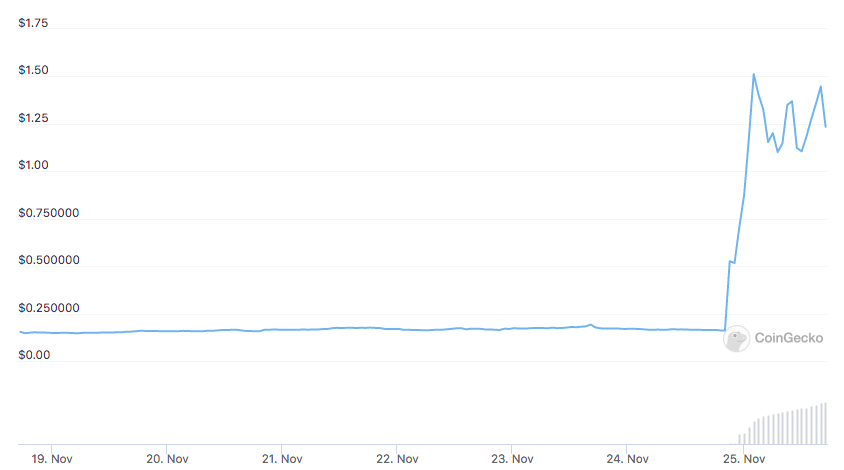Click the $1.50 price axis label
Image resolution: width=844 pixels, height=470 pixels.
click(34, 71)
